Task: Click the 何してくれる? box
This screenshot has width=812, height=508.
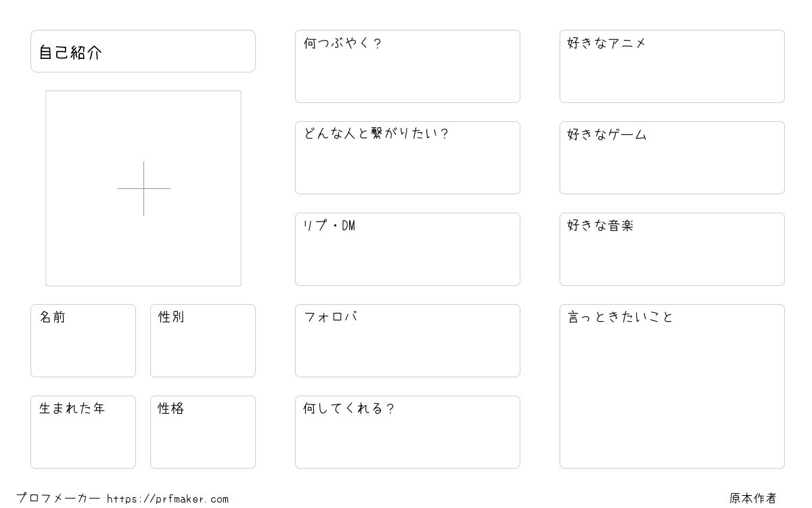Action: coord(407,432)
